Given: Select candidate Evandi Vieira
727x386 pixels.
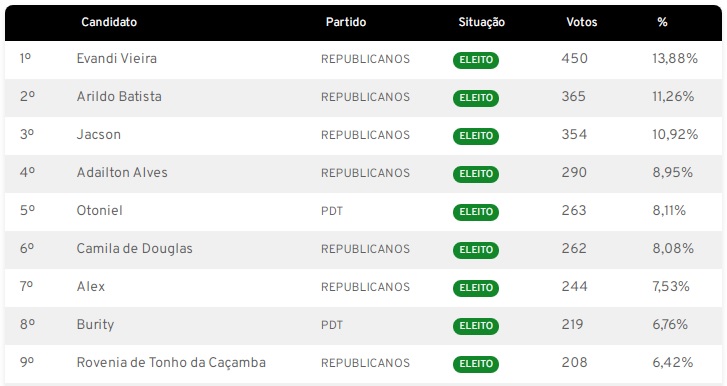Looking at the screenshot, I should tap(116, 58).
